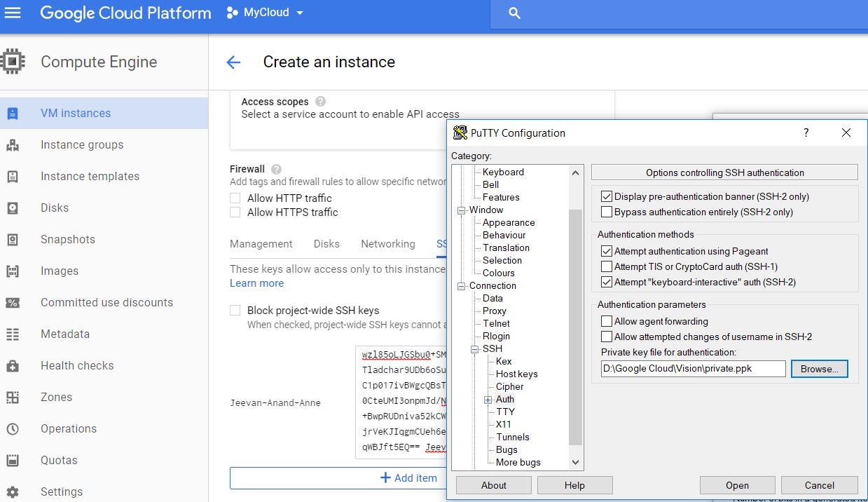Click the Access scopes help icon

[x=321, y=102]
